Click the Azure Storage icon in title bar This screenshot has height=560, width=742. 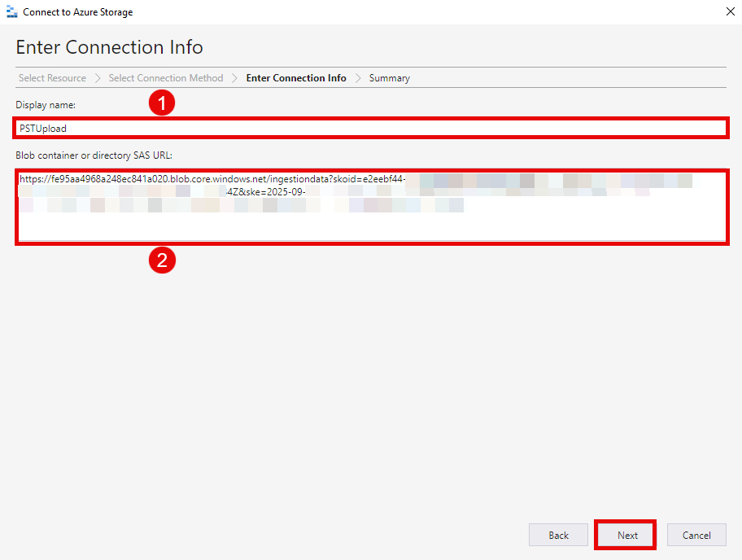click(11, 12)
